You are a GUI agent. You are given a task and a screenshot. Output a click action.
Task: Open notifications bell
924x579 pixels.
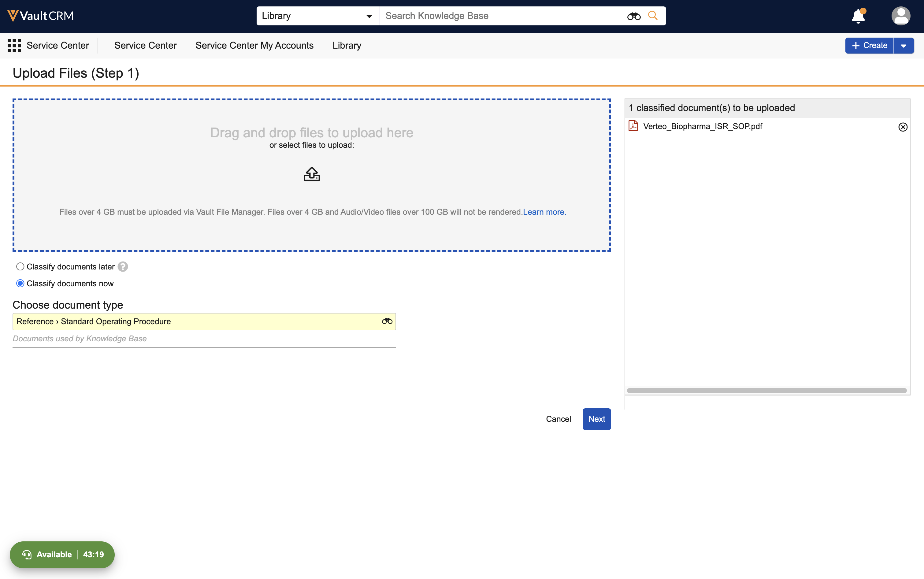point(858,16)
